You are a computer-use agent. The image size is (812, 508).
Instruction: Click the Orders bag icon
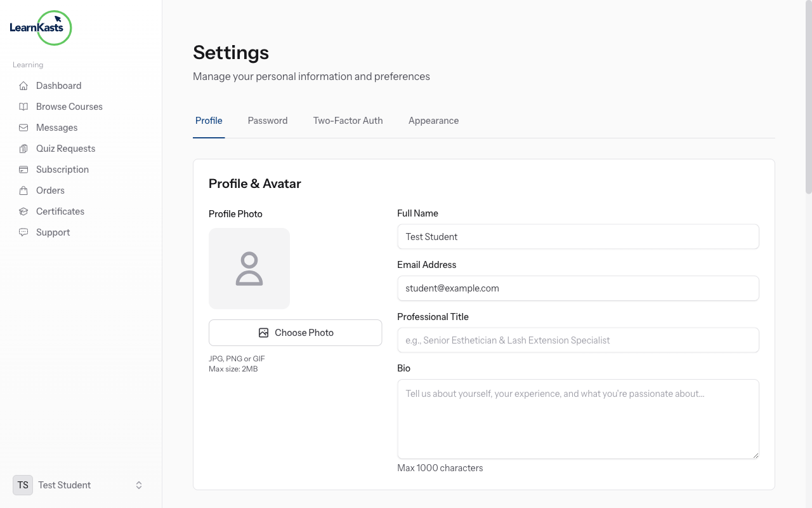pos(23,190)
